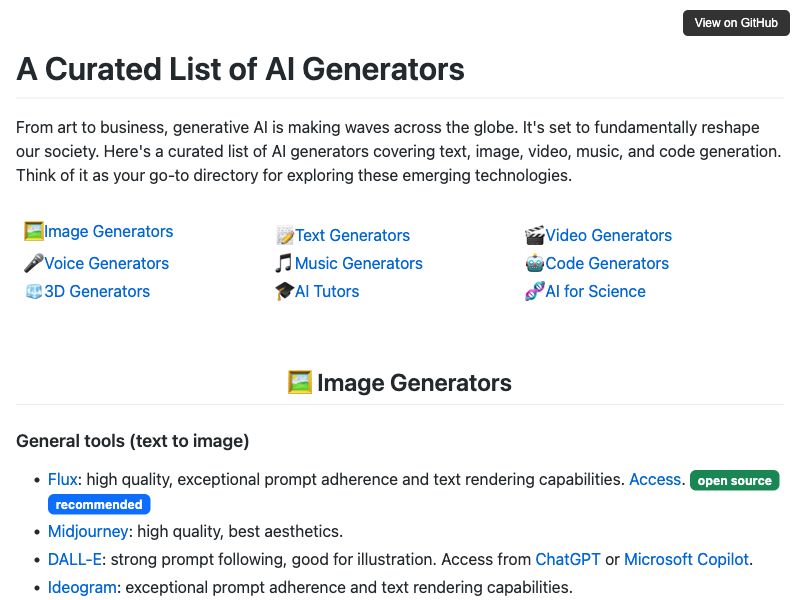Click the microphone emoji beside Voice Generators
The image size is (800, 600).
(33, 264)
